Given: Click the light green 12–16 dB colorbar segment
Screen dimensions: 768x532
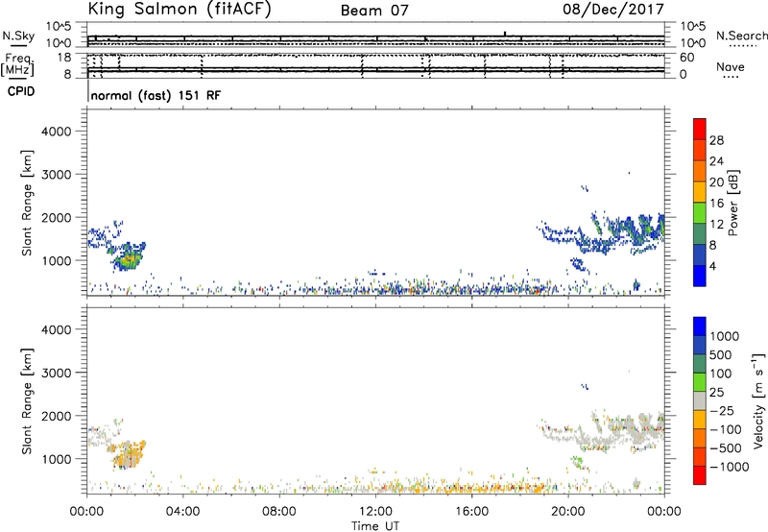Looking at the screenshot, I should [x=700, y=213].
